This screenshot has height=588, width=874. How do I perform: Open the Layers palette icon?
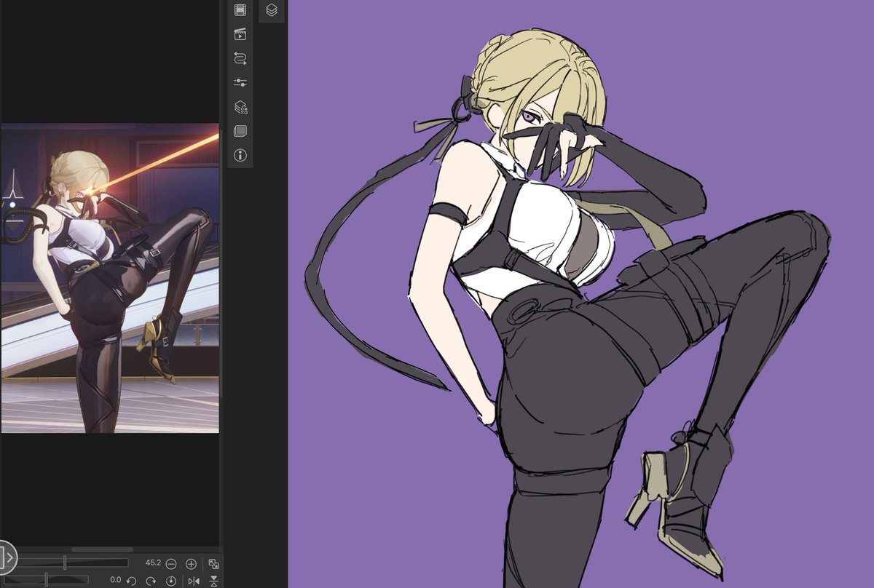click(x=272, y=10)
